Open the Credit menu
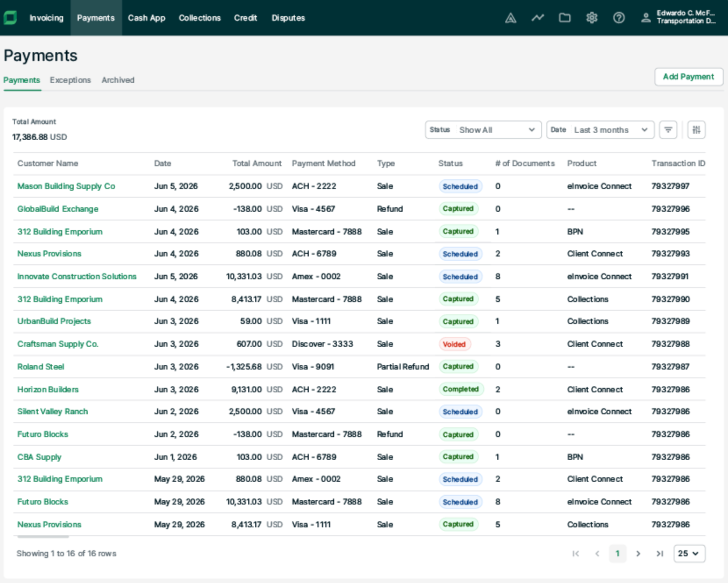Screen dimensions: 728x583 pos(246,18)
